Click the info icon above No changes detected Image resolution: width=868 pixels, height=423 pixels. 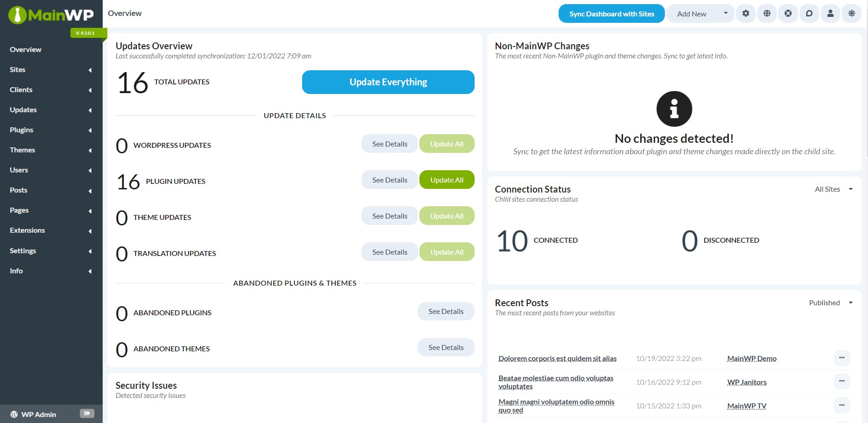point(674,109)
